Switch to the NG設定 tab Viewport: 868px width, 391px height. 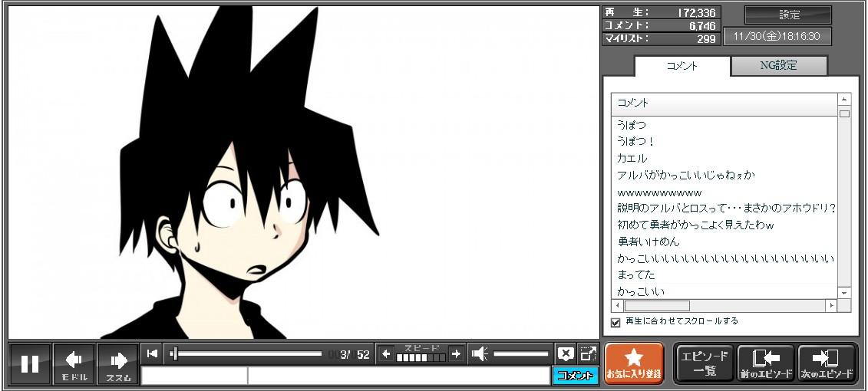point(778,66)
